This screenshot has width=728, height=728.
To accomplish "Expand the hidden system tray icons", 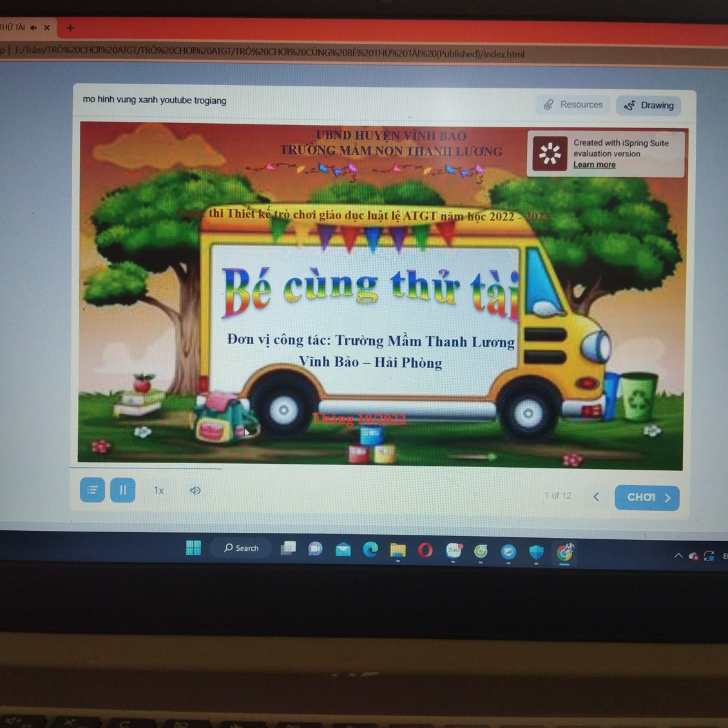I will [678, 555].
